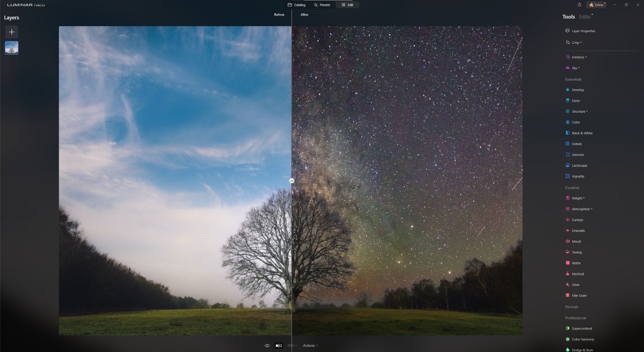Select the Film Grain tool
The height and width of the screenshot is (352, 644).
tap(579, 295)
